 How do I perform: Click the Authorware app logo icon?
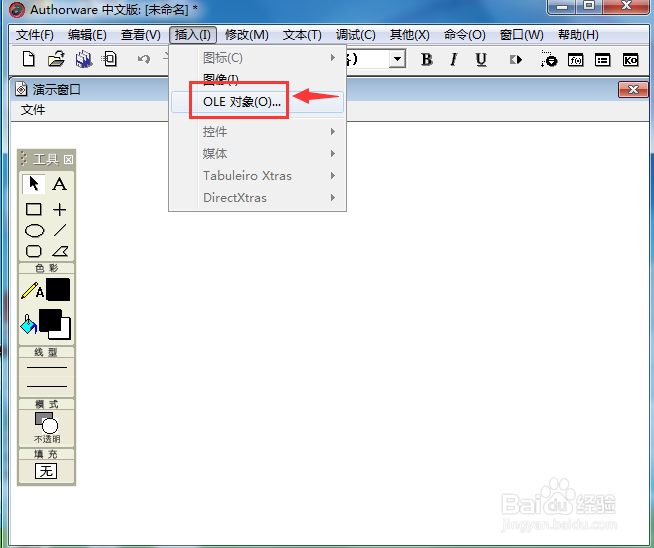(x=17, y=10)
